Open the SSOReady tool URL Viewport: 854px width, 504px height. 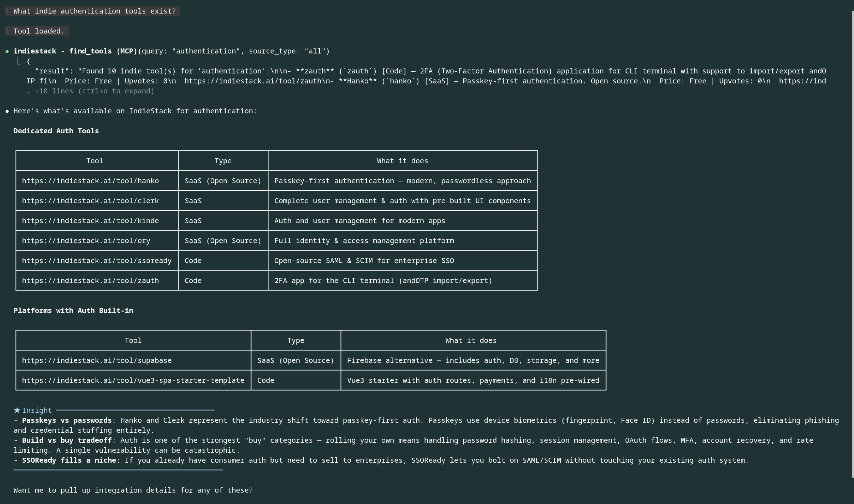click(97, 261)
